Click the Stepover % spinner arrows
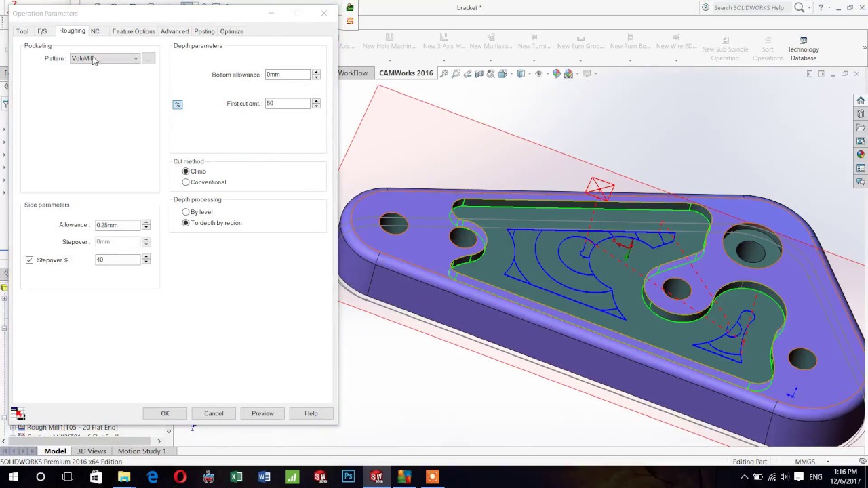 146,260
